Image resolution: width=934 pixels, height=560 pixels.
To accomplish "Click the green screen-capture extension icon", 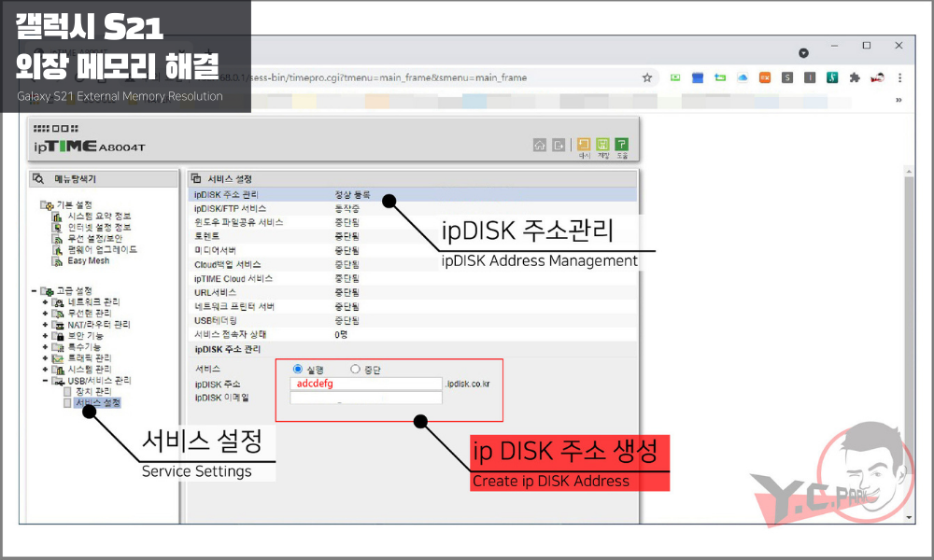I will coord(675,77).
